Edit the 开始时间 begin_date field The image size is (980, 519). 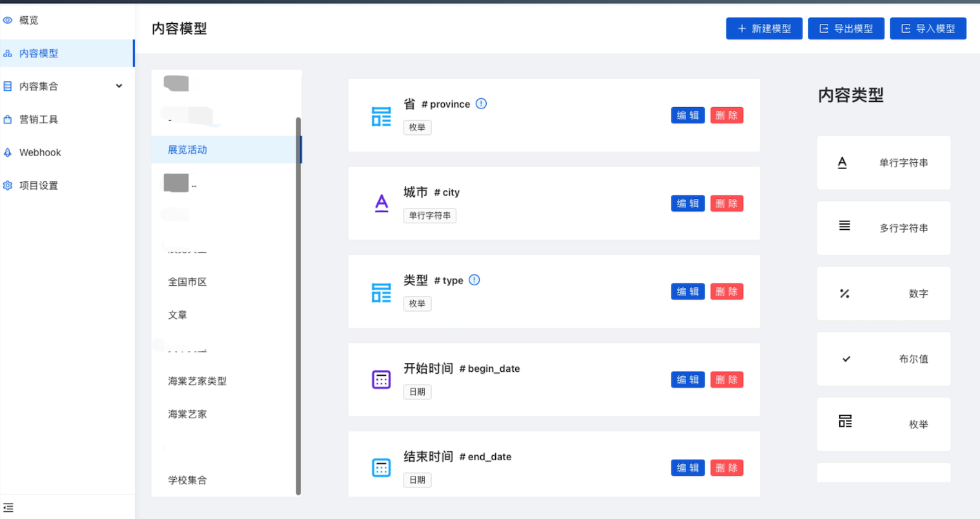[x=688, y=380]
